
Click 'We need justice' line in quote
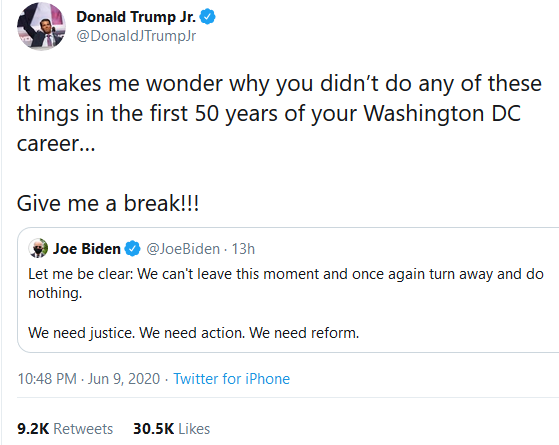point(194,333)
